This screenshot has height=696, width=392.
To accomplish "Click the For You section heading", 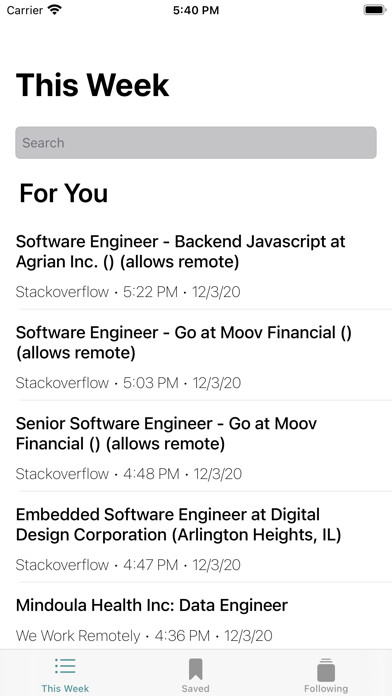I will (63, 194).
